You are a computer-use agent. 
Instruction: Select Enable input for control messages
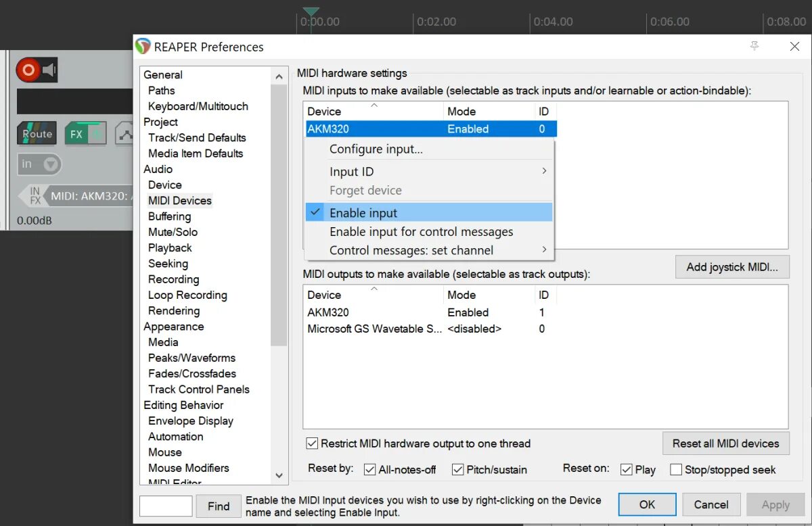click(429, 232)
